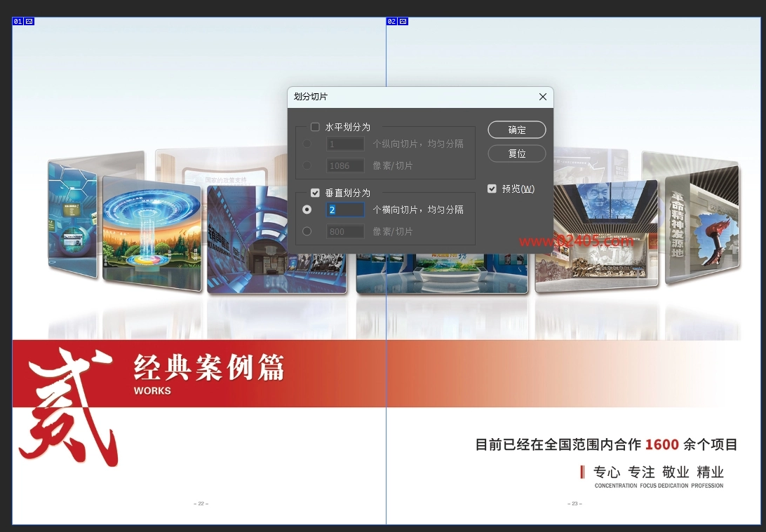
Task: Click the image icon on slice 01
Action: click(29, 22)
